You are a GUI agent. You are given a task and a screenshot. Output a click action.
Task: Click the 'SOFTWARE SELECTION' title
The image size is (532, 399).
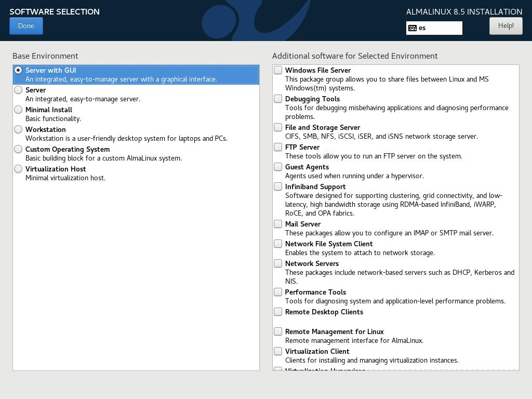coord(55,11)
